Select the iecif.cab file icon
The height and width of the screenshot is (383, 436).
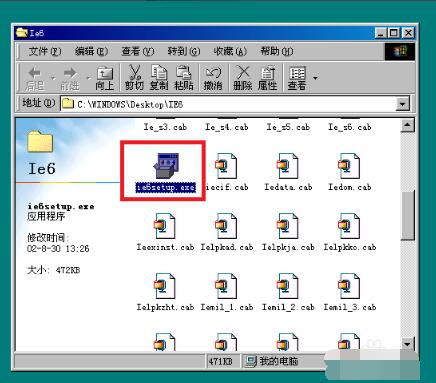click(227, 166)
